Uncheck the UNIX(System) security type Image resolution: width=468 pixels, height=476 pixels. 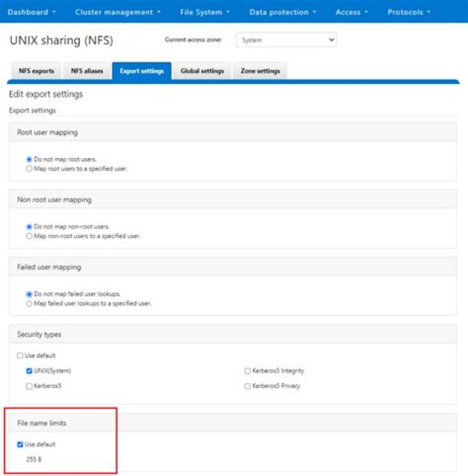tap(29, 371)
